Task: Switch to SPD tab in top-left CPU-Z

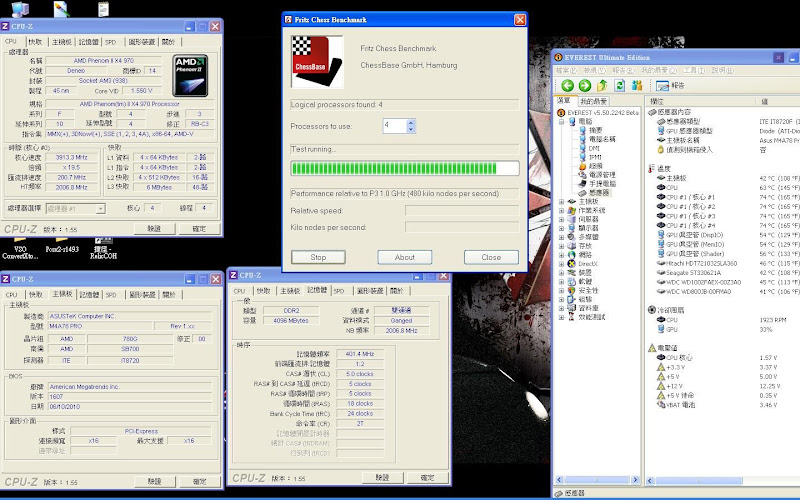Action: pyautogui.click(x=111, y=42)
